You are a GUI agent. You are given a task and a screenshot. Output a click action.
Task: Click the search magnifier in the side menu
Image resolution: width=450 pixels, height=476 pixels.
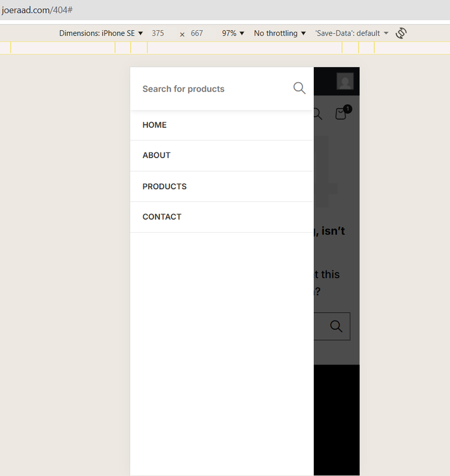click(x=299, y=88)
